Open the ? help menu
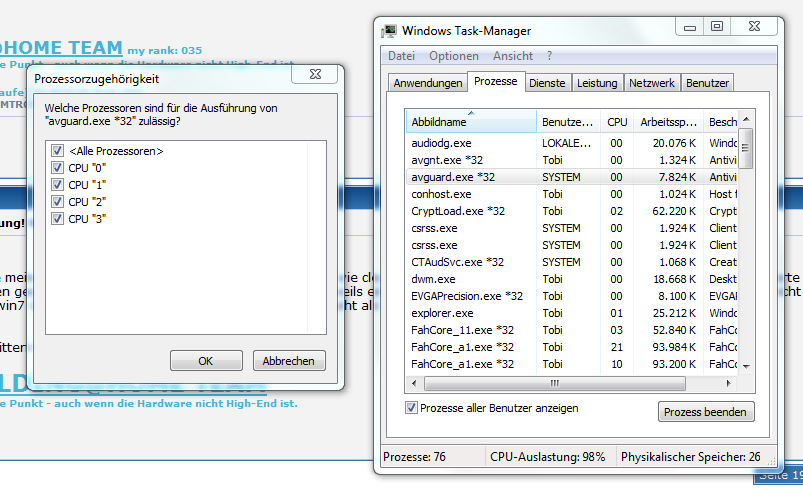Image resolution: width=803 pixels, height=497 pixels. pyautogui.click(x=550, y=56)
